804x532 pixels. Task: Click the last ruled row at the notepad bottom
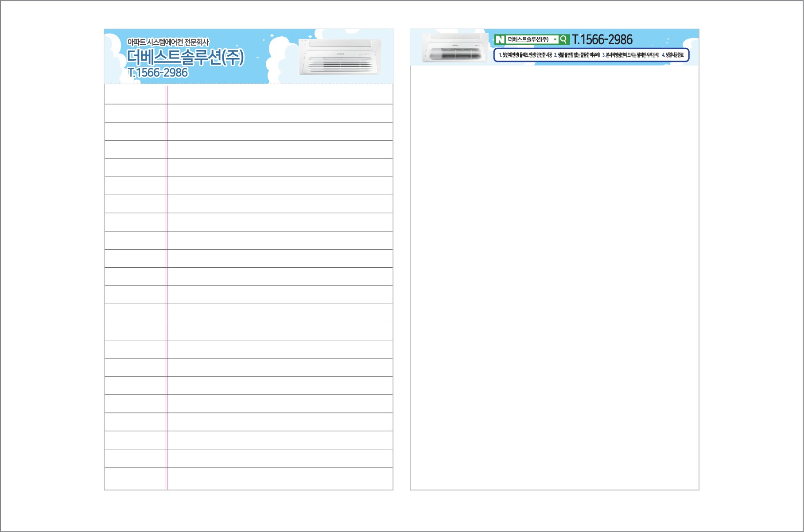coord(279,478)
